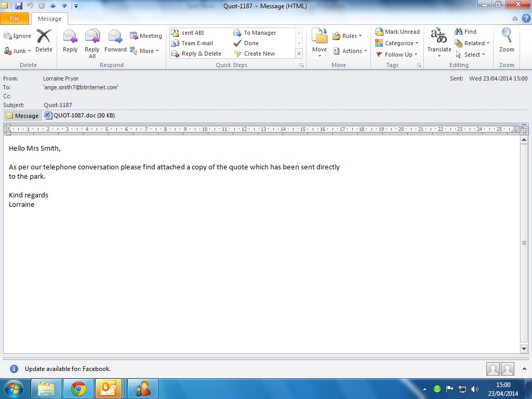
Task: Switch to the Message ribbon tab
Action: [x=49, y=19]
